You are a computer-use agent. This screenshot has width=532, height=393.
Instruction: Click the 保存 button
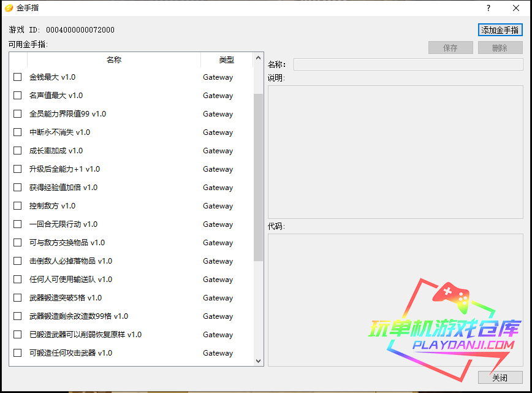(450, 48)
